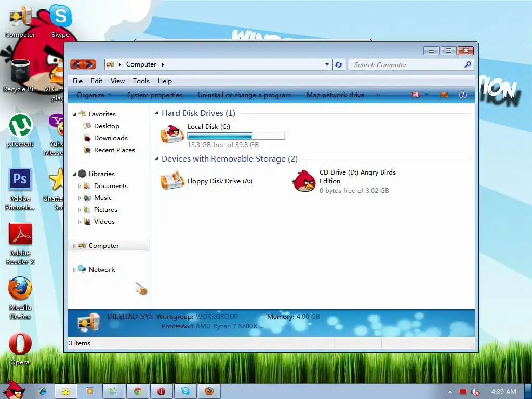Expand the Music library node

(x=79, y=198)
